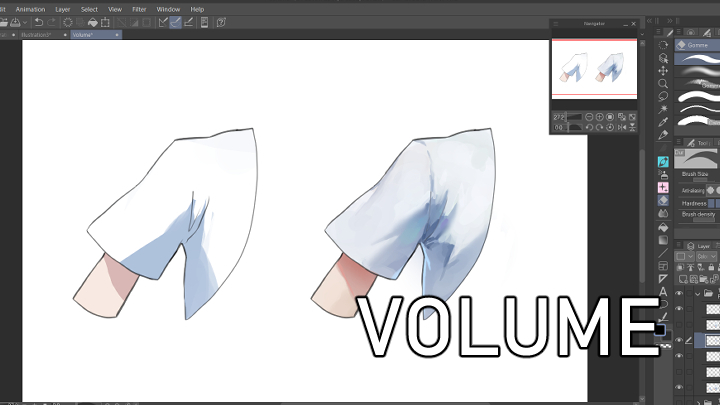Click Rotate left in the Navigator

(589, 127)
